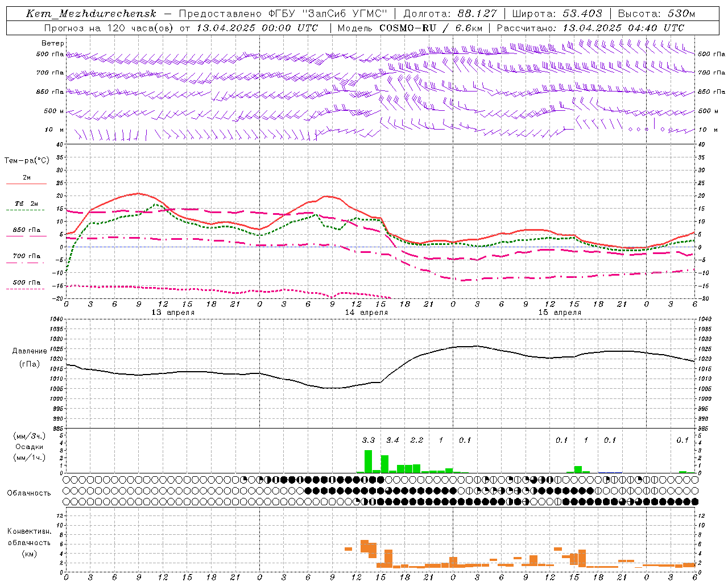Click the Ветер wind panel label
This screenshot has width=728, height=582.
[x=53, y=43]
